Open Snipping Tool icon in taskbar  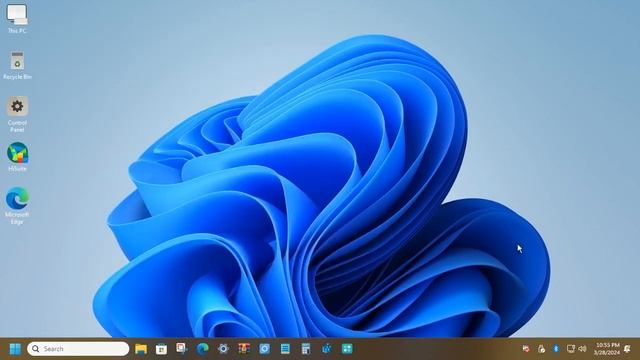pos(182,348)
